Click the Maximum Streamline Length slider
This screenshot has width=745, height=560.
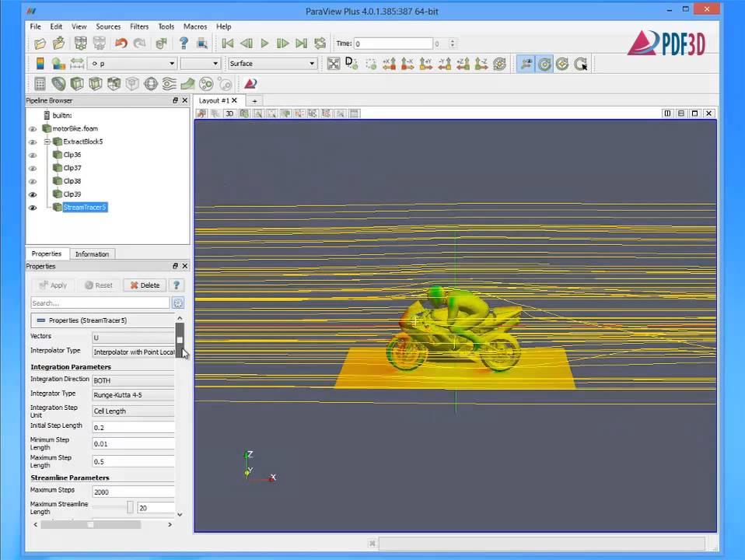[x=129, y=508]
